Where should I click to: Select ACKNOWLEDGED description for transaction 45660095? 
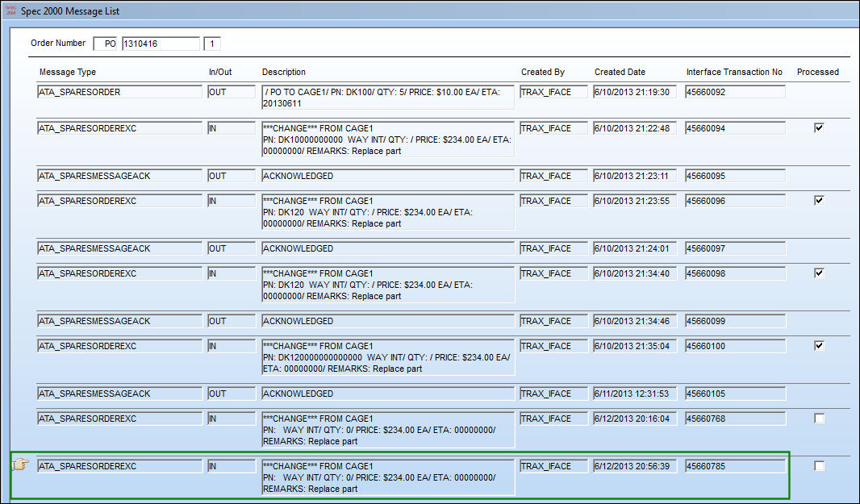[388, 176]
